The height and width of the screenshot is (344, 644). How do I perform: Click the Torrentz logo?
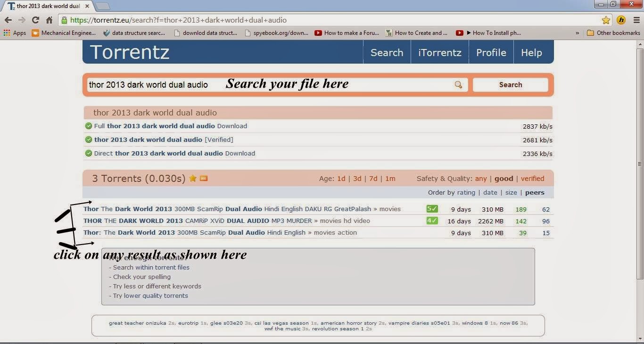pos(130,52)
